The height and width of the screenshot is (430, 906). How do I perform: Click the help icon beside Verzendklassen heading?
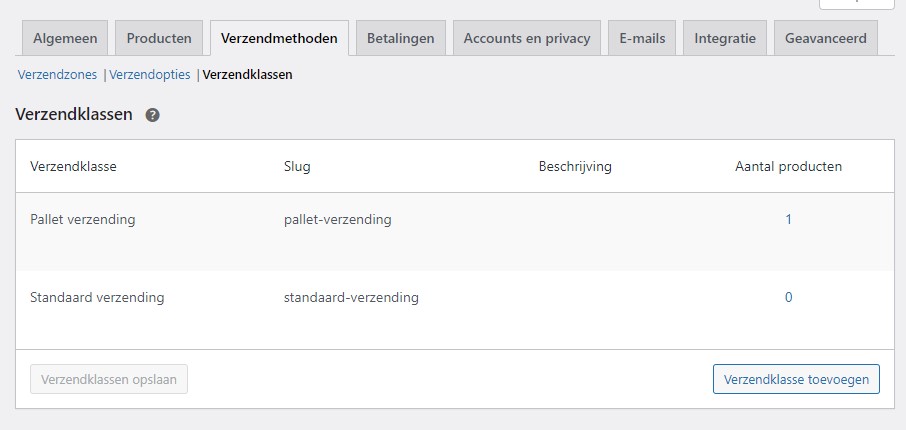coord(153,115)
